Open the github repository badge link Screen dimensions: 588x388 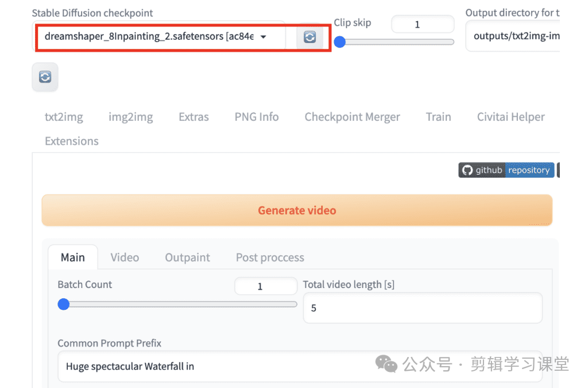[x=506, y=170]
